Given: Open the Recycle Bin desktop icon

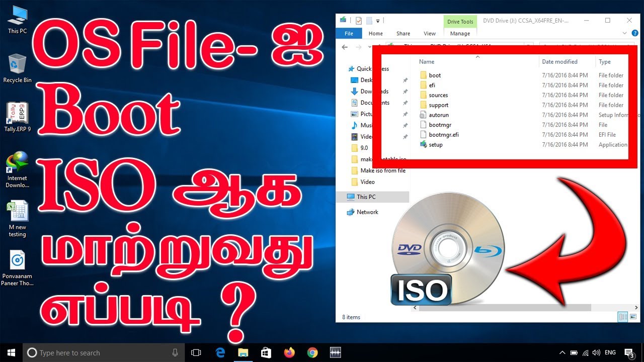Looking at the screenshot, I should [x=18, y=68].
